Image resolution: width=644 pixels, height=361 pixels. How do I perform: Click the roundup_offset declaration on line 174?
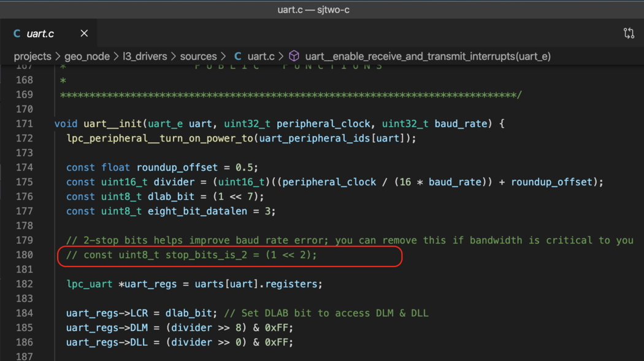(177, 167)
